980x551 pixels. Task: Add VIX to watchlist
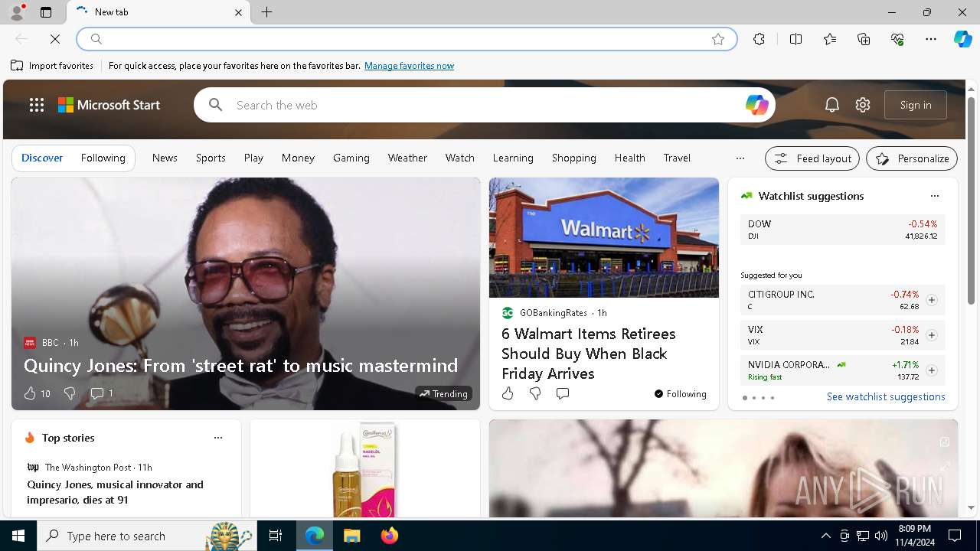[932, 335]
